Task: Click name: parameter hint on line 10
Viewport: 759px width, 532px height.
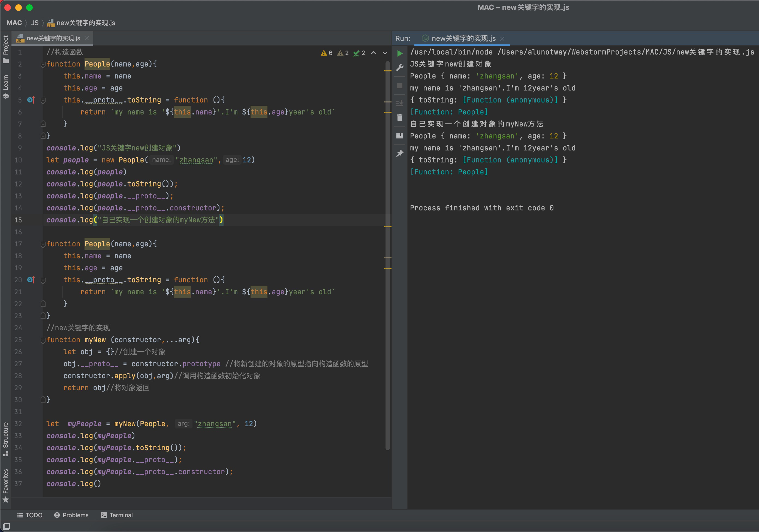Action: pos(161,160)
